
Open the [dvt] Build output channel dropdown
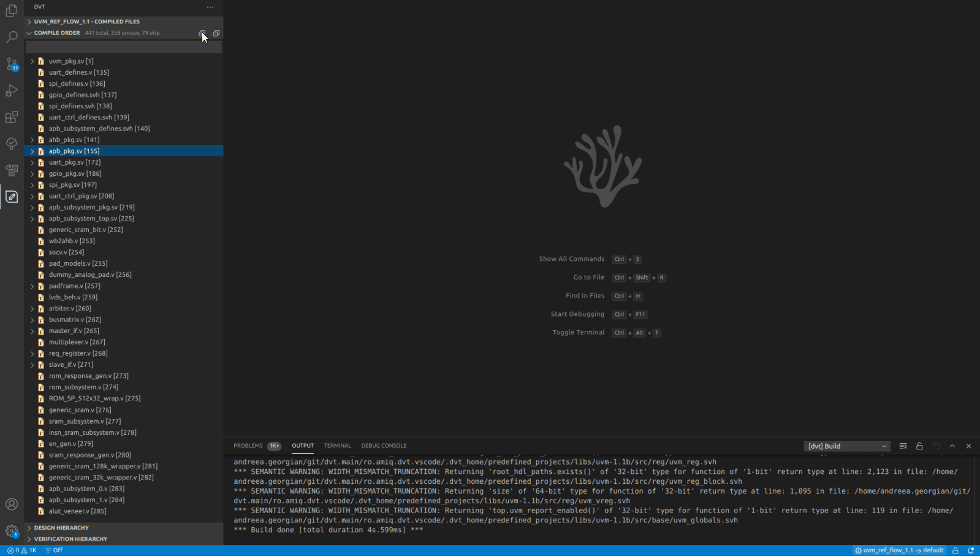click(x=846, y=446)
